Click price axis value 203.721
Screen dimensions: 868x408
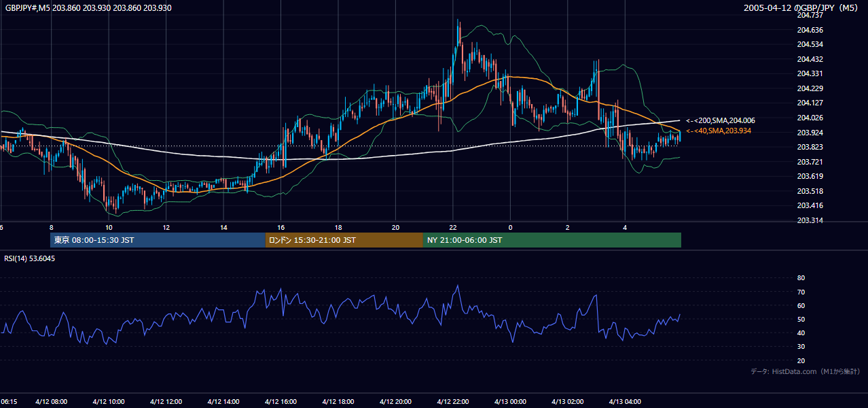810,162
